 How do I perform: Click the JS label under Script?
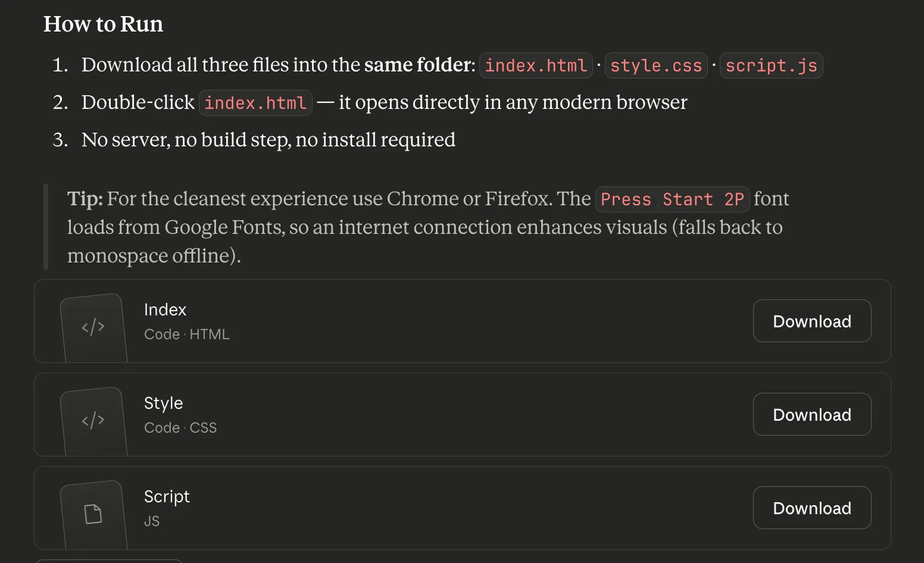(x=152, y=521)
